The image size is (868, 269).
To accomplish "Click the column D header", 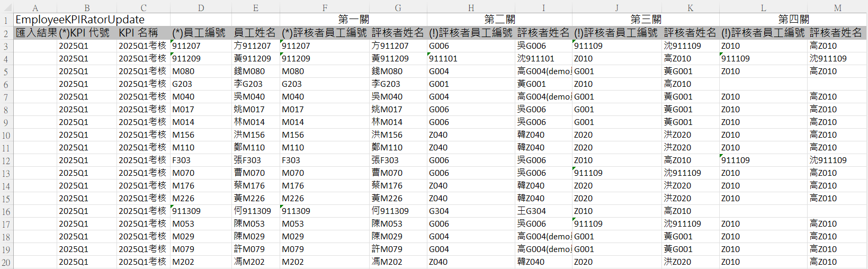I will tap(201, 8).
